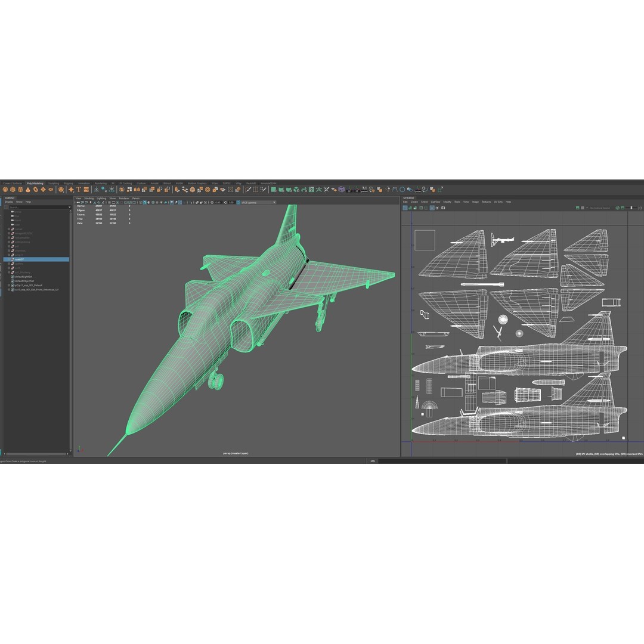Click the MEL command line label
Image resolution: width=644 pixels, height=644 pixels.
(x=373, y=461)
